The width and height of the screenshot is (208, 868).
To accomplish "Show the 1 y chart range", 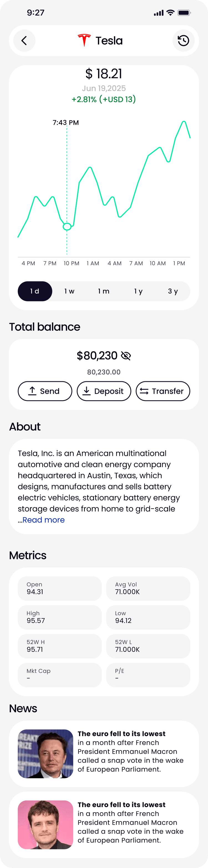I will [138, 291].
